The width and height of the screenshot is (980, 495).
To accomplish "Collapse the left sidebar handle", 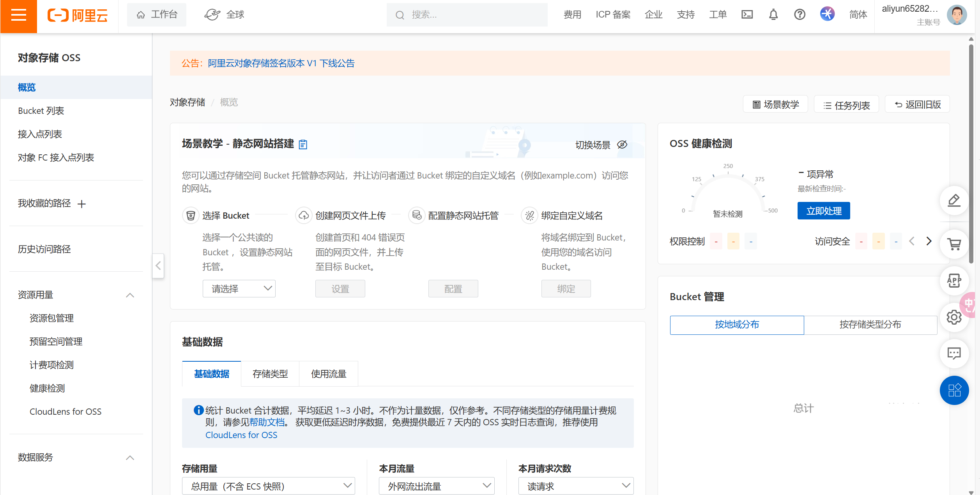I will pyautogui.click(x=158, y=266).
